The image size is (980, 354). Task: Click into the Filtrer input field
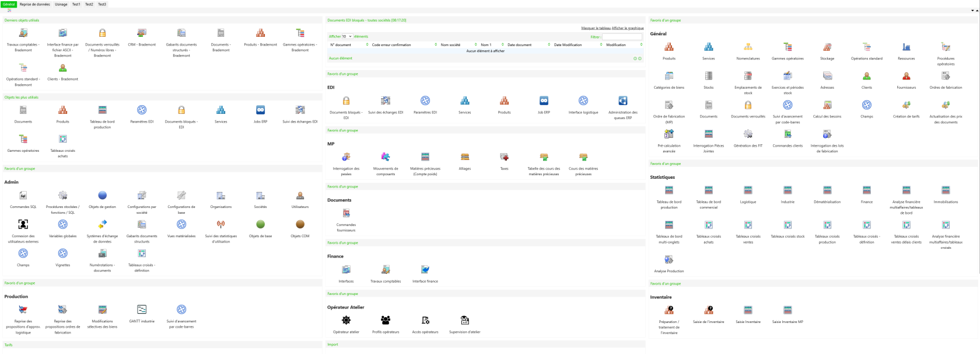622,37
